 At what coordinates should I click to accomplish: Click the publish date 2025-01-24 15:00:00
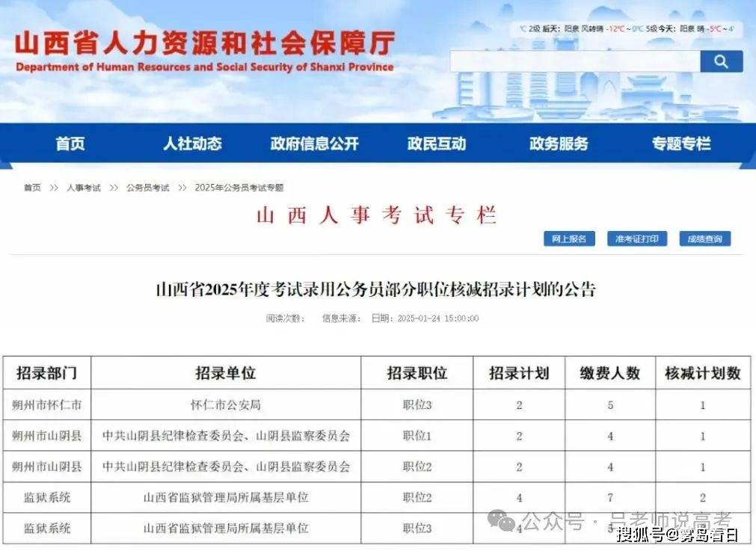click(x=438, y=318)
